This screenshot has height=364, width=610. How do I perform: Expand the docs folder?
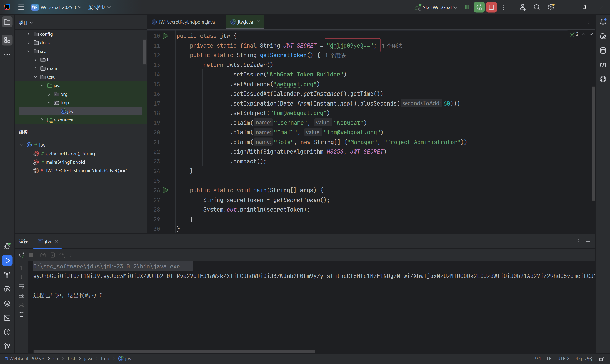pyautogui.click(x=28, y=43)
